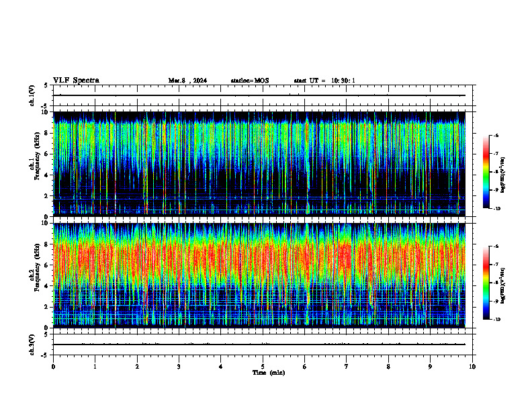Click the ch.2 spectrogram color bar
This screenshot has height=411, width=532.
[486, 283]
